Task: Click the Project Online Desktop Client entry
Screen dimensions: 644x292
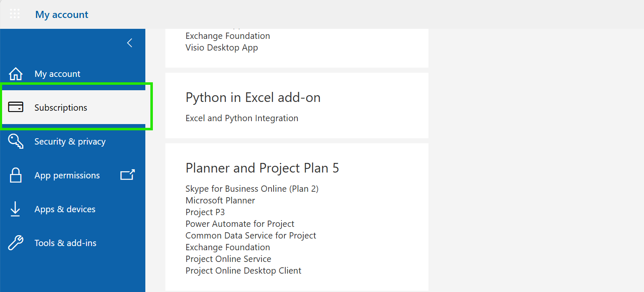Action: 243,271
